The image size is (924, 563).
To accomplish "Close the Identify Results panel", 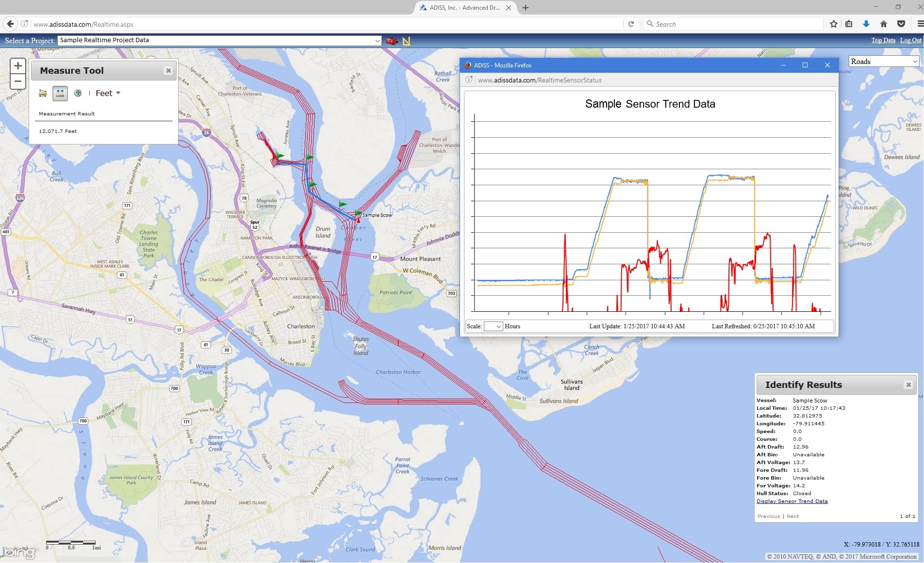I will (908, 385).
